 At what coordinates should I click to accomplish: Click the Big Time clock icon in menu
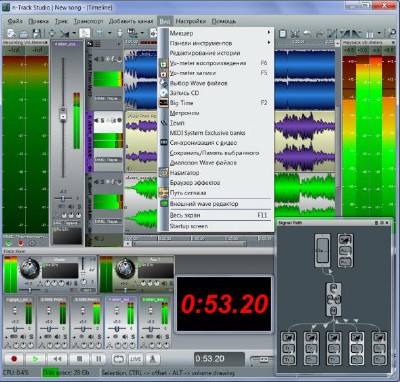pos(164,103)
